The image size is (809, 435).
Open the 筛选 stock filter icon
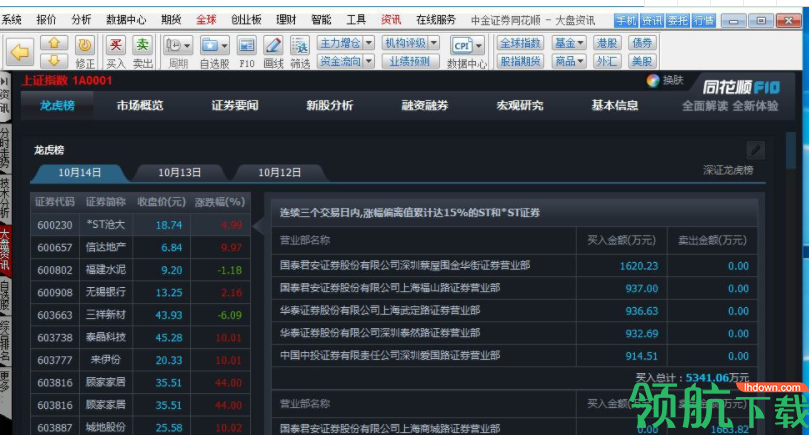point(300,45)
